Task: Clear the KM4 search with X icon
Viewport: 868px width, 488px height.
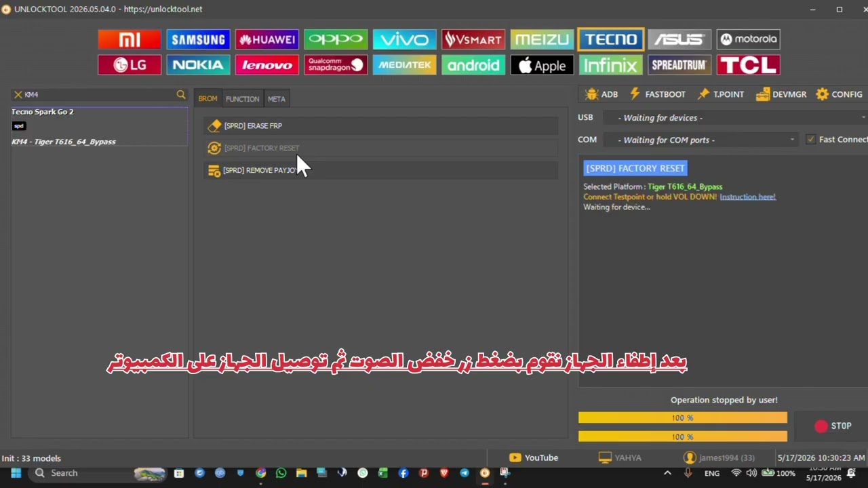Action: click(18, 95)
